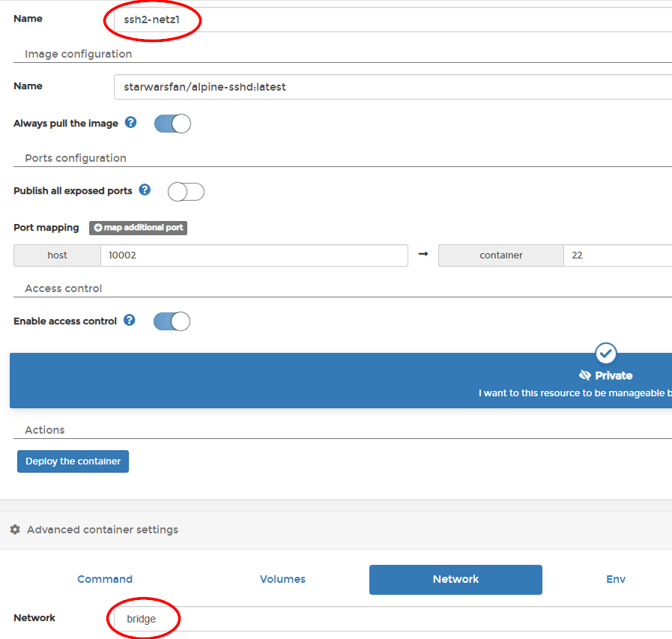Image resolution: width=672 pixels, height=639 pixels.
Task: Focus the image name field starwarsfan/alpine-sshd:latest
Action: pyautogui.click(x=390, y=87)
